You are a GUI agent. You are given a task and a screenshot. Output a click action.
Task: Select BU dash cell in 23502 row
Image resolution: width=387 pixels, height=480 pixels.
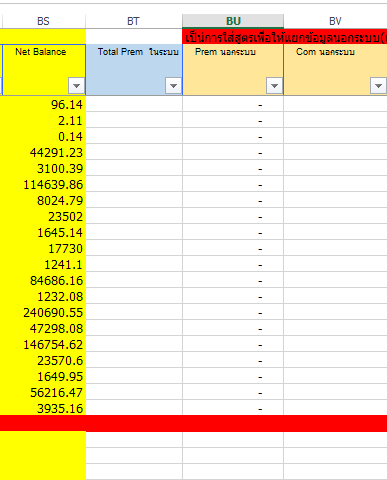pos(233,217)
